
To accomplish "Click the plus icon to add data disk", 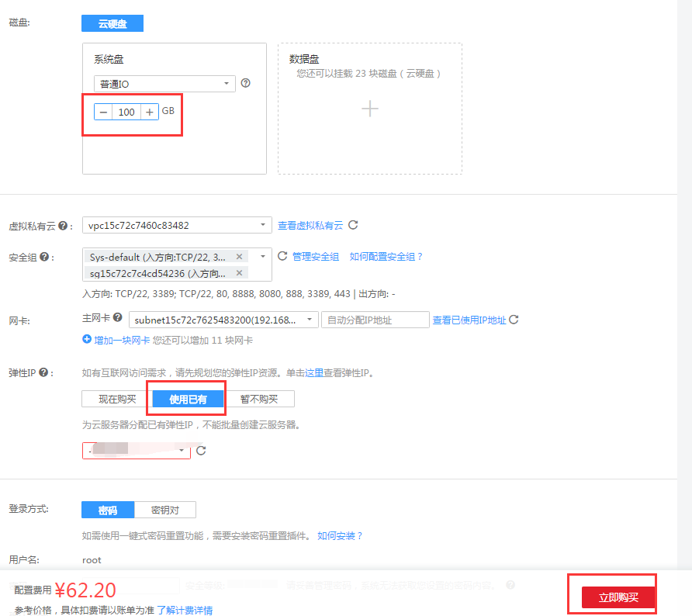I will tap(370, 109).
